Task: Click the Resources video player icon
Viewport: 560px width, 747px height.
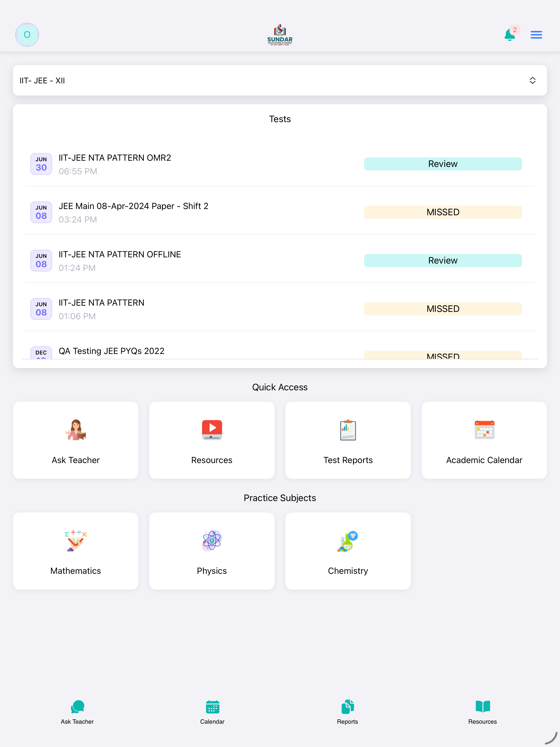Action: point(212,430)
